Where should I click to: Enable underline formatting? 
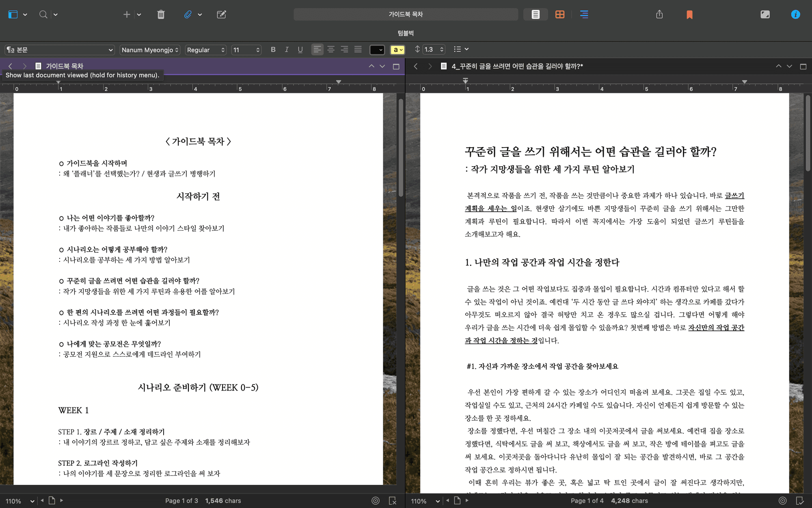(x=300, y=50)
